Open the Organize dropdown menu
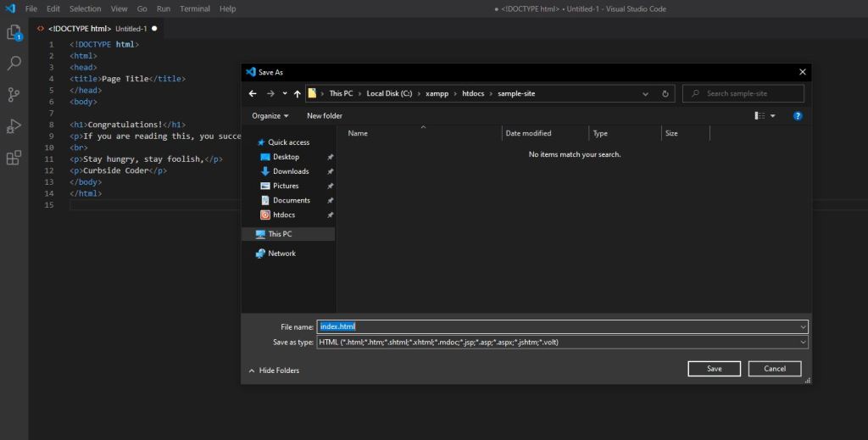The width and height of the screenshot is (868, 440). click(270, 115)
